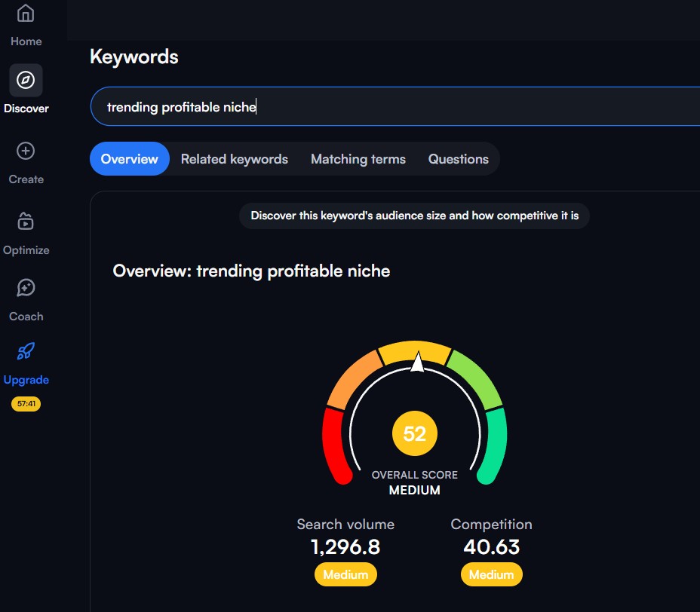
Task: Open the Coach chat icon
Action: (x=26, y=288)
